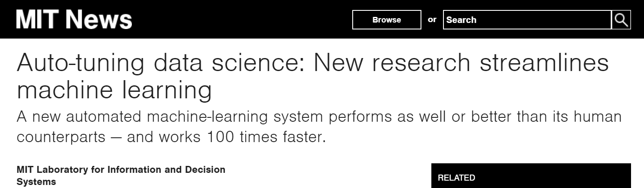
Task: Click the 'counterparts — and works 100 times faster' line
Action: [171, 137]
